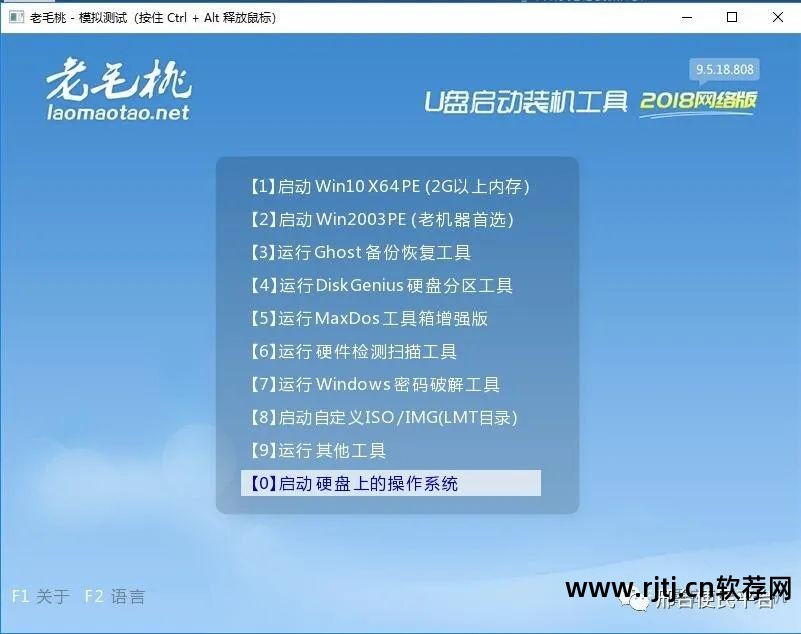Choose 运行 Windows 密码破解工具
This screenshot has height=634, width=801.
coord(374,385)
